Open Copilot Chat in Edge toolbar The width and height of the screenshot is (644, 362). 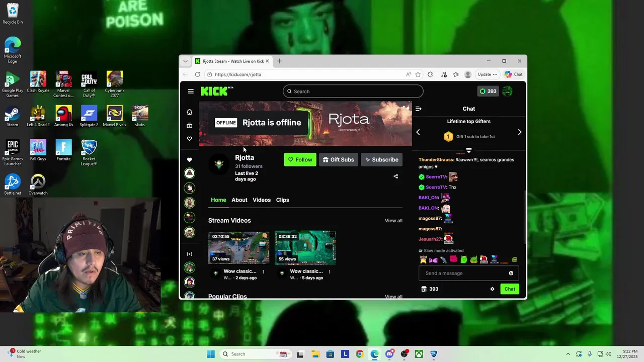point(514,74)
